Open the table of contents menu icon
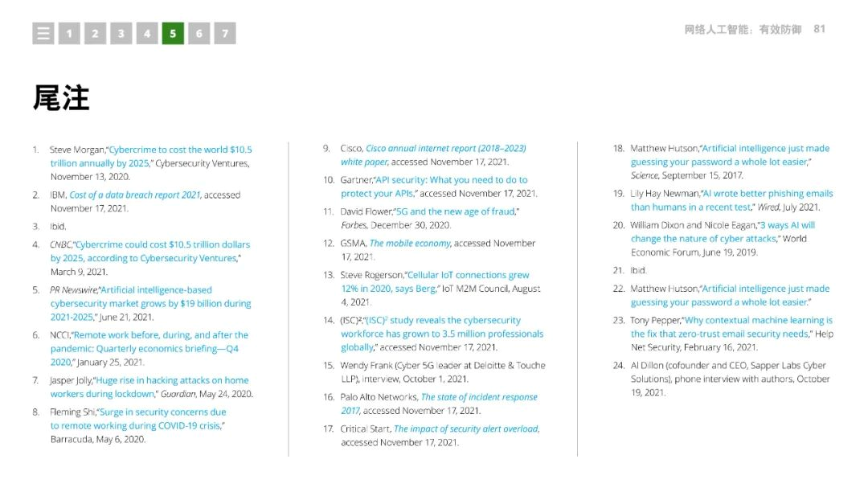Screen dimensions: 868x488 (x=43, y=33)
